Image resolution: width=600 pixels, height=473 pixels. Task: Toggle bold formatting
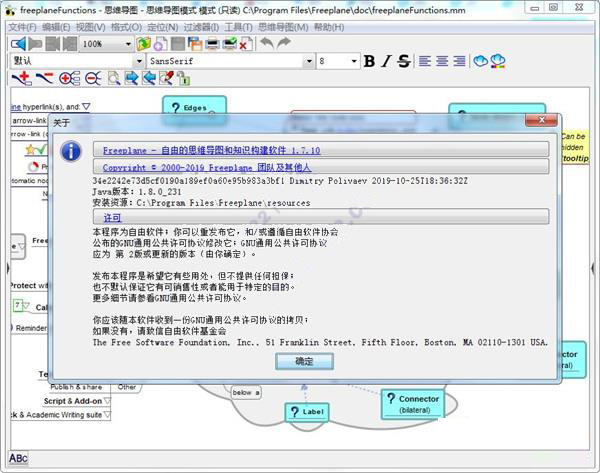[x=369, y=61]
